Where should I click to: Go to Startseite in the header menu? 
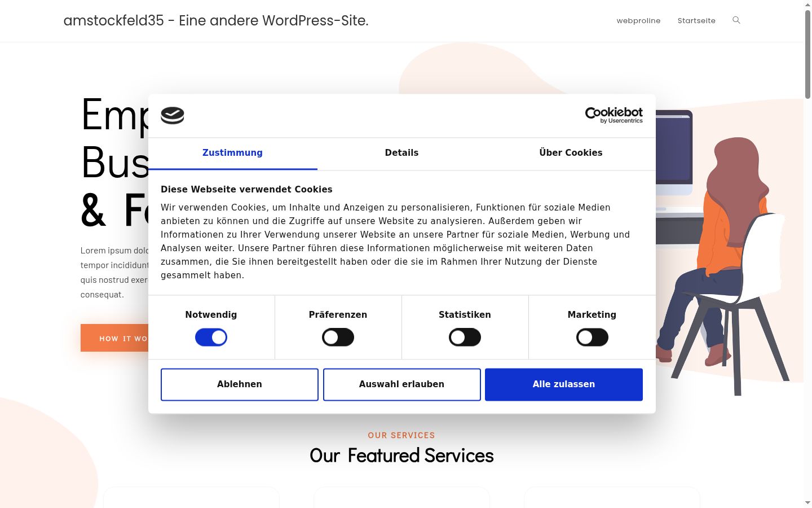696,21
